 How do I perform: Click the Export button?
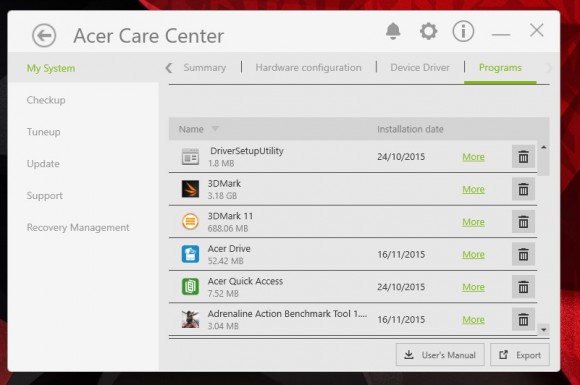[520, 355]
